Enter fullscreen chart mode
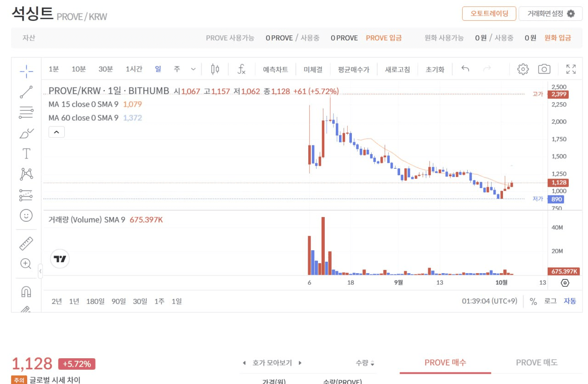 coord(571,69)
